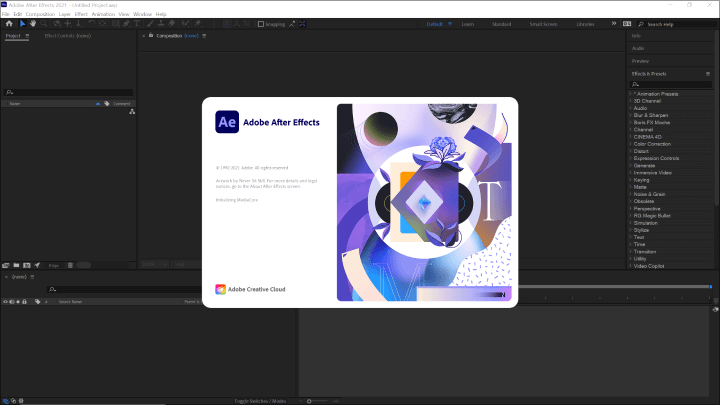Expand the 3D Channel effects category
The image size is (720, 405).
(630, 101)
